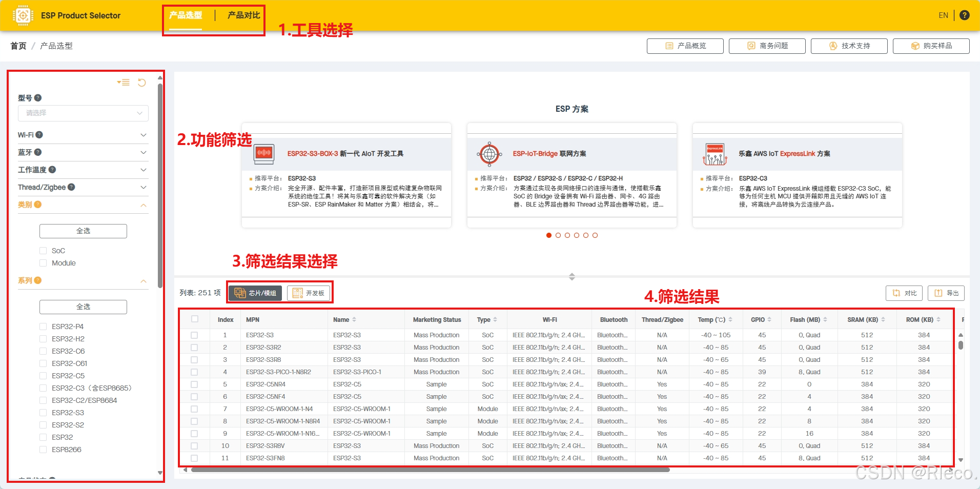Click the AWS ExpressLink card icon
The image size is (980, 489).
715,154
